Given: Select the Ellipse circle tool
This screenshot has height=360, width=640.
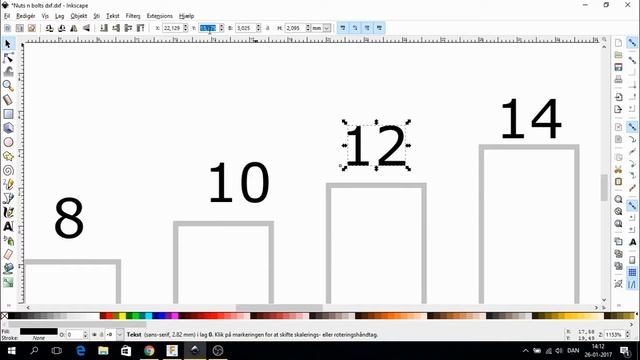Looking at the screenshot, I should pos(8,142).
